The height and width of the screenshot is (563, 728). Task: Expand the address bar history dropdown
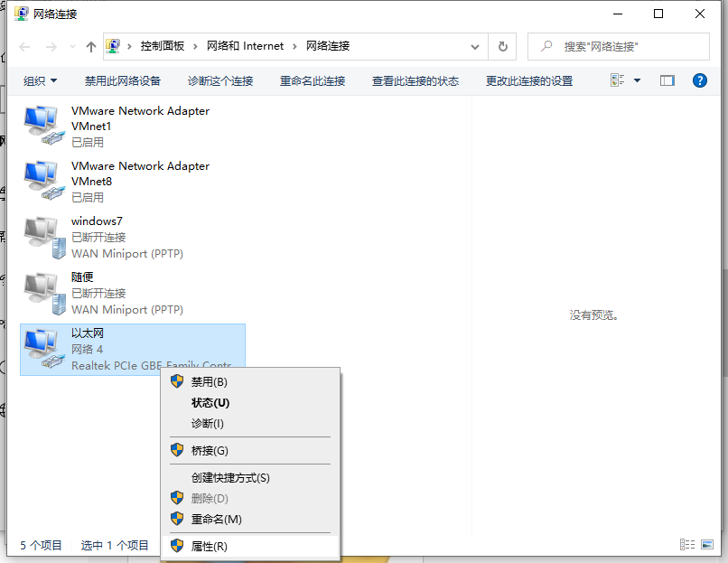[476, 46]
